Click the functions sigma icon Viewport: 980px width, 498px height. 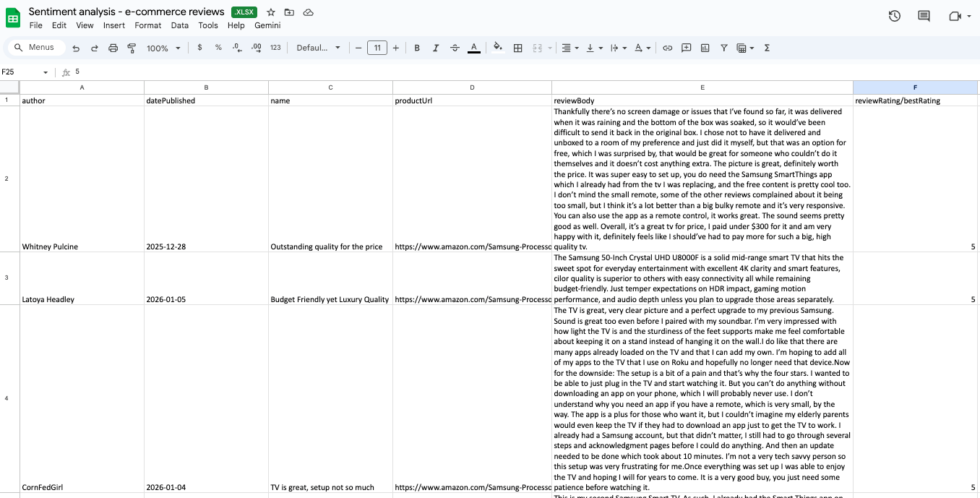pyautogui.click(x=767, y=48)
